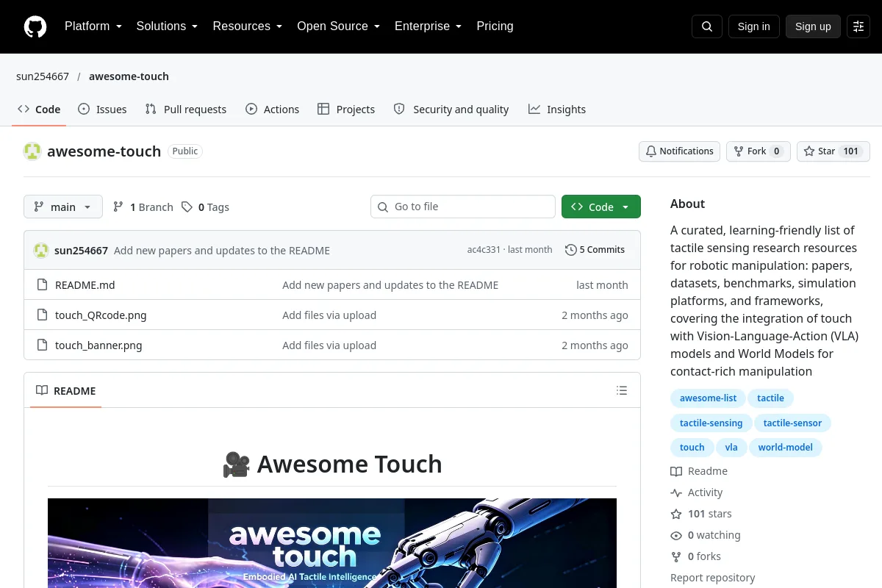Open the README outline list icon
The width and height of the screenshot is (882, 588).
(622, 390)
